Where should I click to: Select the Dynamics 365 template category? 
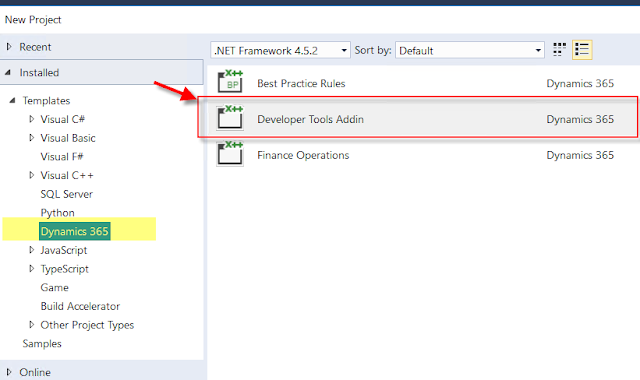click(x=75, y=231)
